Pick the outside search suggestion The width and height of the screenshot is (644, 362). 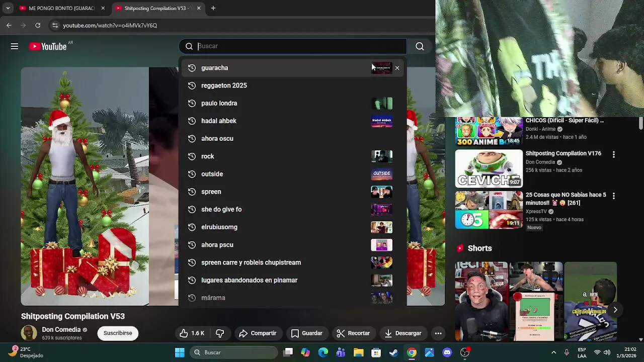pyautogui.click(x=292, y=174)
